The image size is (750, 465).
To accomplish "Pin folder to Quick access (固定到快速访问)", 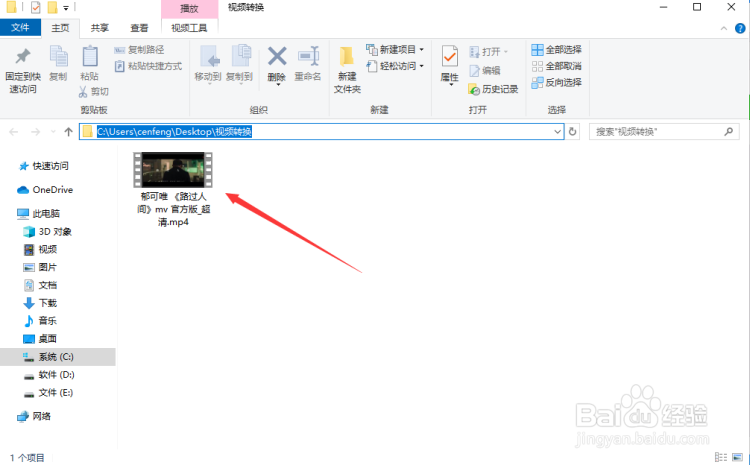I will 22,70.
